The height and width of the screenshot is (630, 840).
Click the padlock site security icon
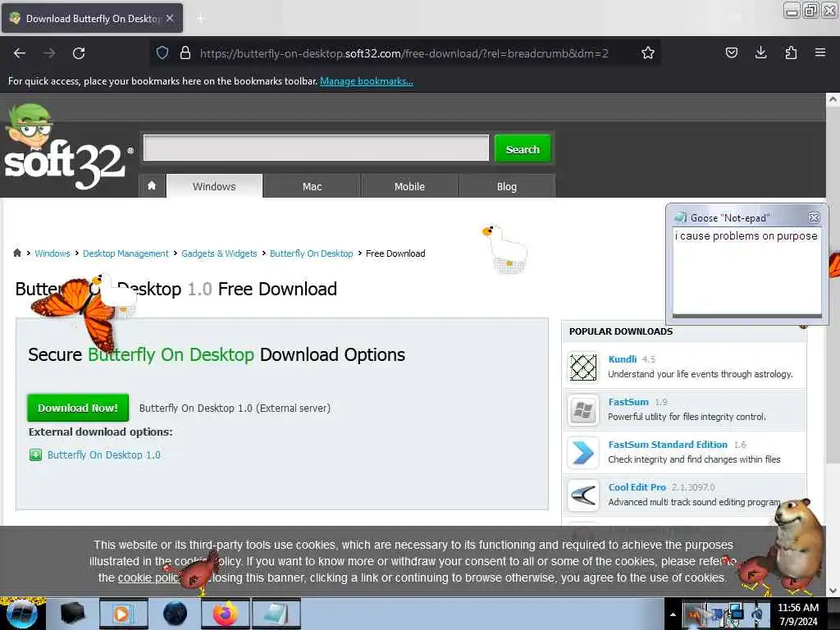point(185,53)
